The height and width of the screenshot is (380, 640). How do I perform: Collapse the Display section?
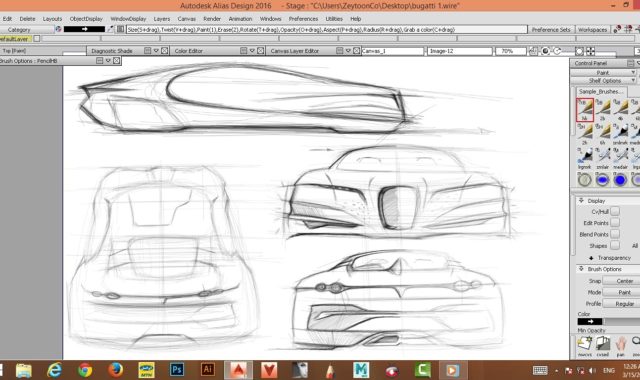click(582, 200)
